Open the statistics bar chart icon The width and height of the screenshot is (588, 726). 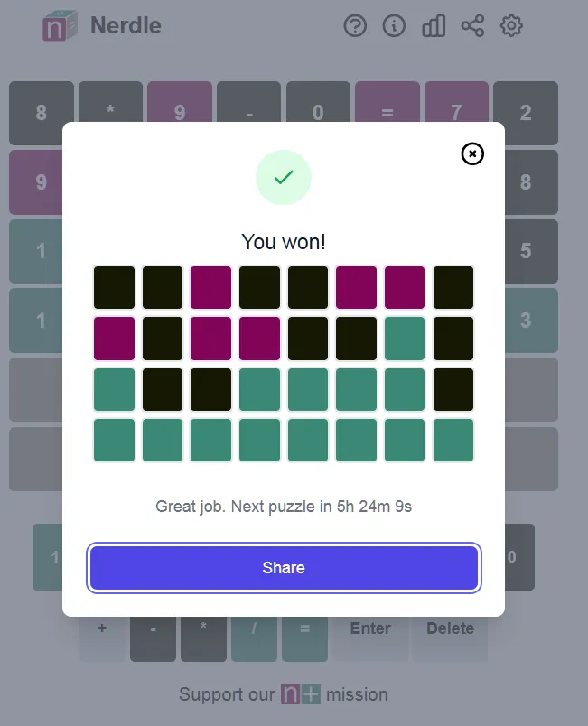tap(434, 25)
